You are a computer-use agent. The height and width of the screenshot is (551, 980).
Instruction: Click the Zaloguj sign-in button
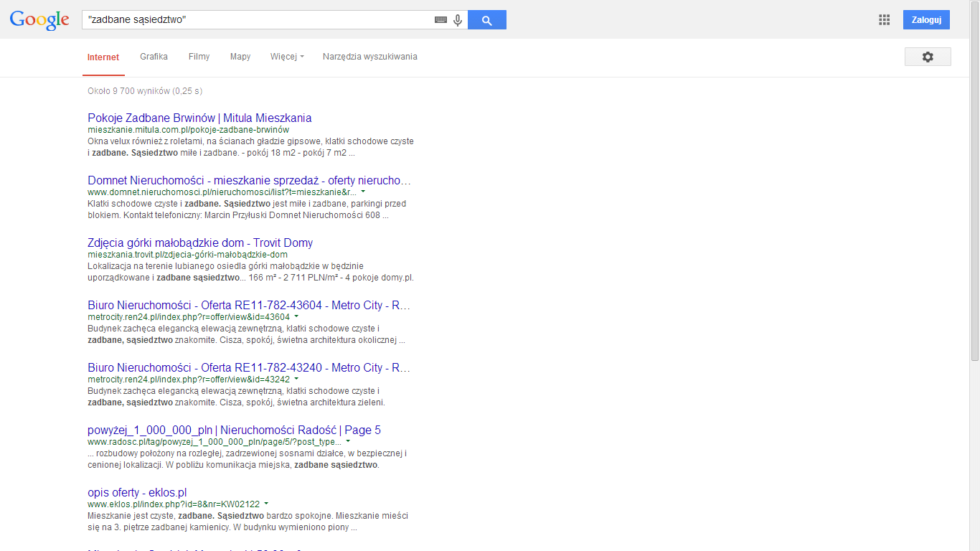click(x=925, y=20)
